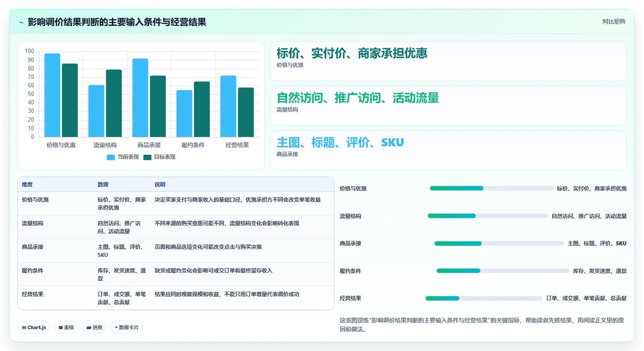Screen dimensions: 644x351
Task: Click the page title 影响调价结果判断的主要输入条件与经营结果
Action: coord(117,22)
